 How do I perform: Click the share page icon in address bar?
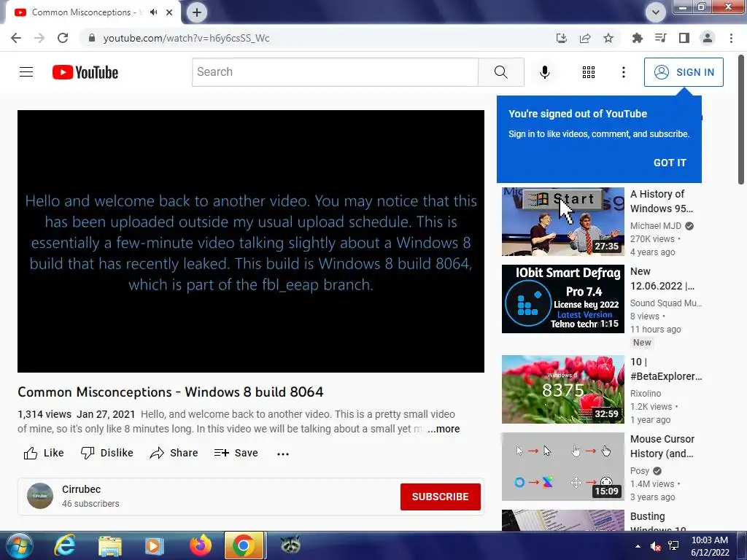tap(584, 38)
